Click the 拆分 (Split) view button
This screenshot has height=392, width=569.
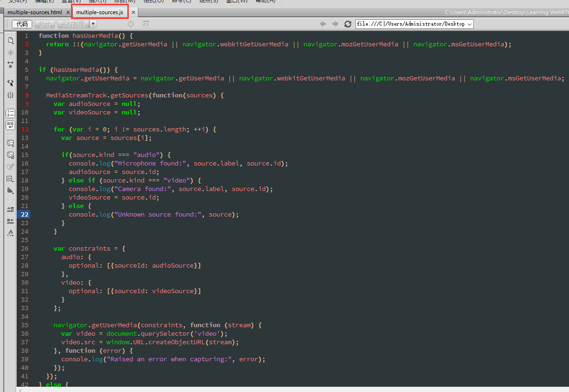coord(44,24)
